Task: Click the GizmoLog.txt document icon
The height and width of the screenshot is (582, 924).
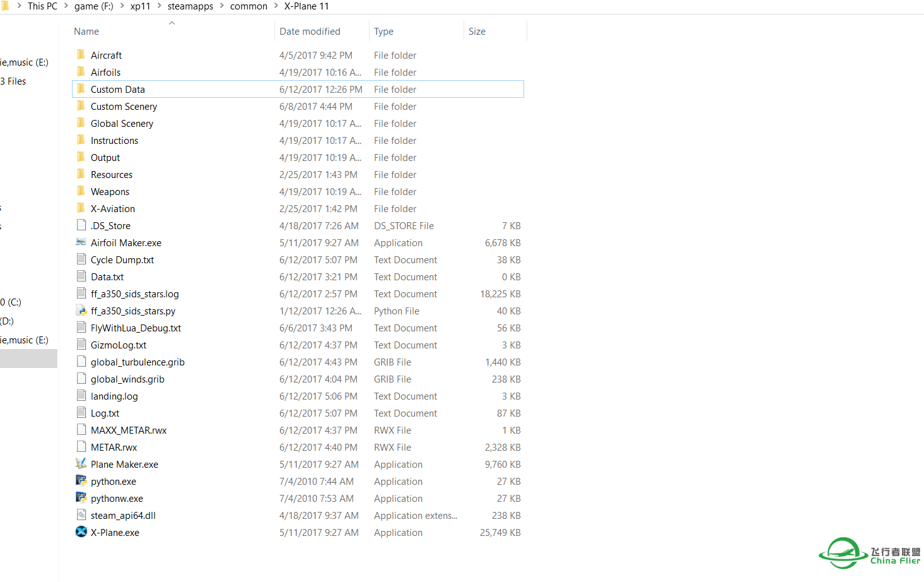Action: pos(81,345)
